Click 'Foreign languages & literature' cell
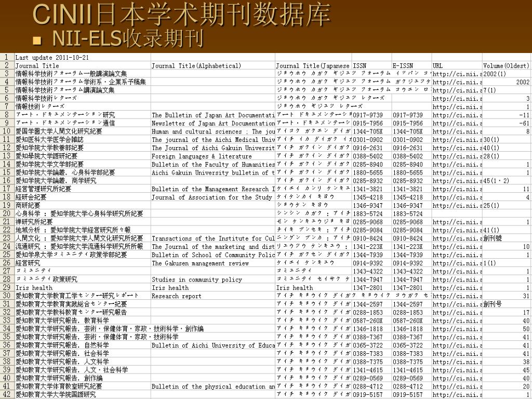 point(212,156)
